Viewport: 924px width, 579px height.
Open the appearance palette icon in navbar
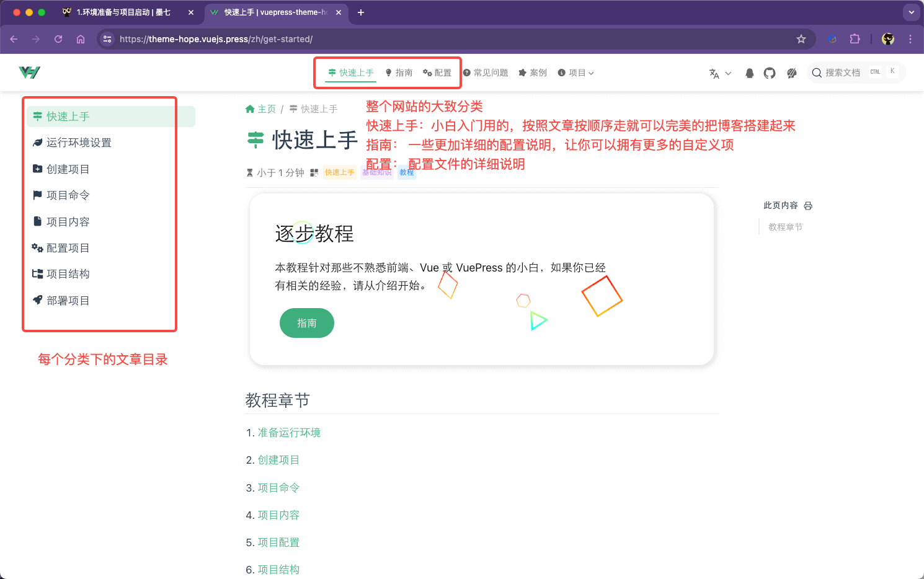792,73
